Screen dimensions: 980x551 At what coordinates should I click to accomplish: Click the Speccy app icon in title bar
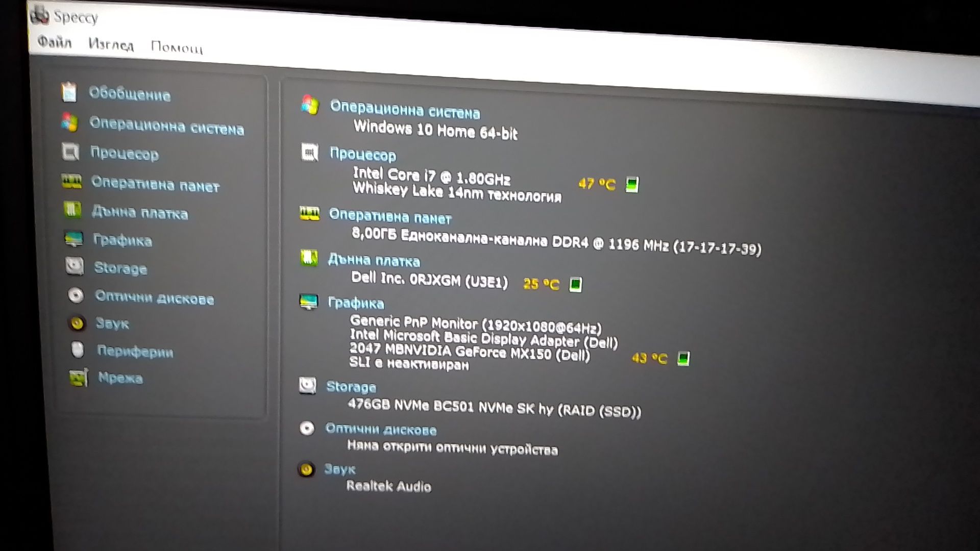(x=40, y=15)
